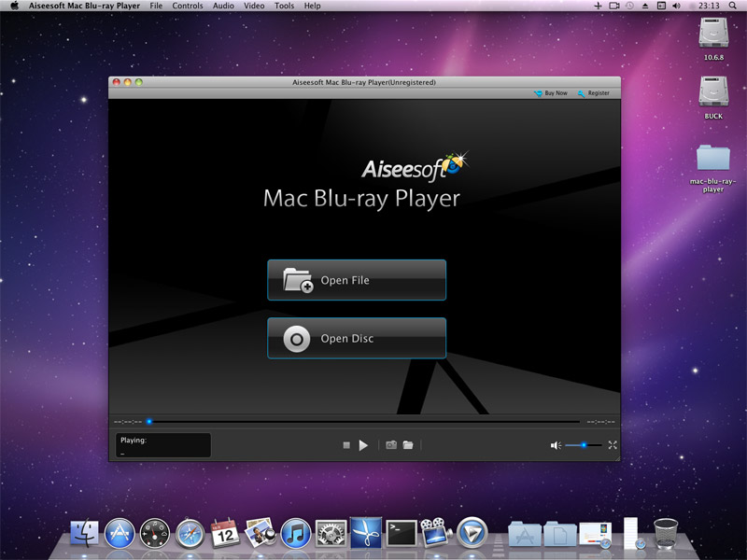Open the Controls menu
Image resolution: width=747 pixels, height=560 pixels.
(x=188, y=6)
